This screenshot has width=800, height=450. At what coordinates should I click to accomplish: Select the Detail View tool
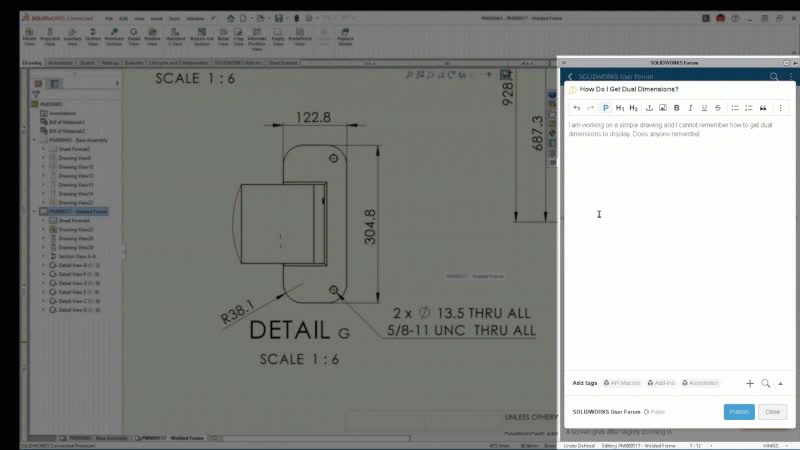click(x=134, y=37)
